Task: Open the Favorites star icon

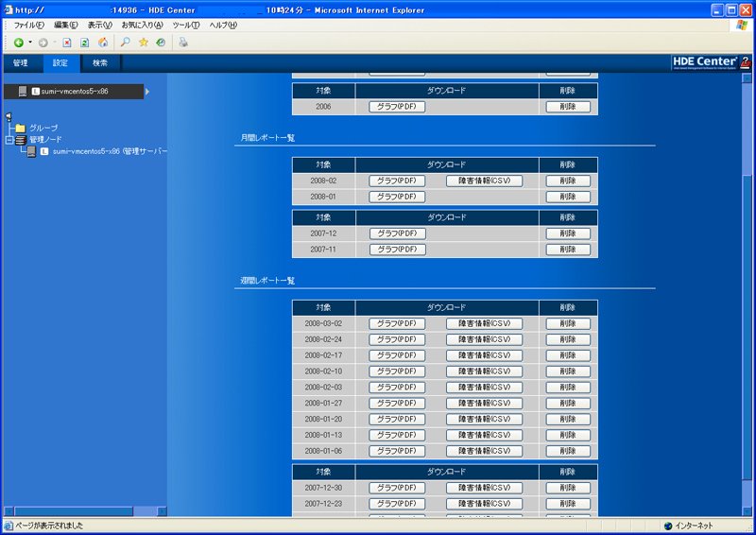Action: (x=144, y=43)
